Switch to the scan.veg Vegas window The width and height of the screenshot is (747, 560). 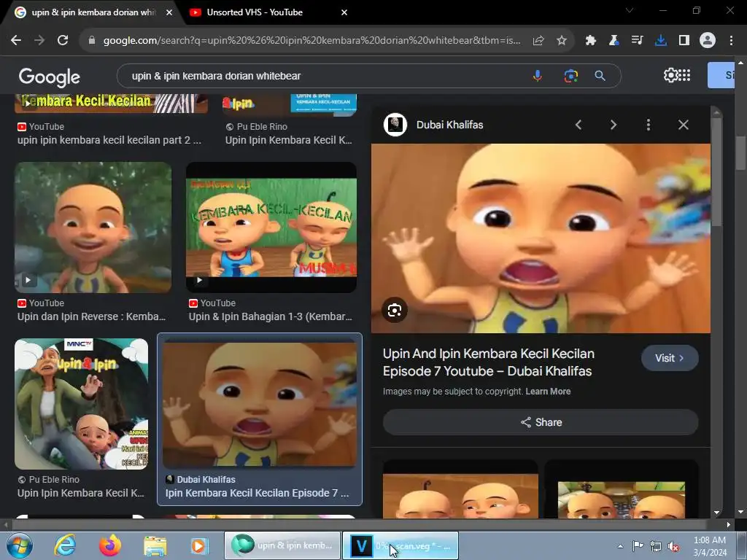[x=400, y=545]
